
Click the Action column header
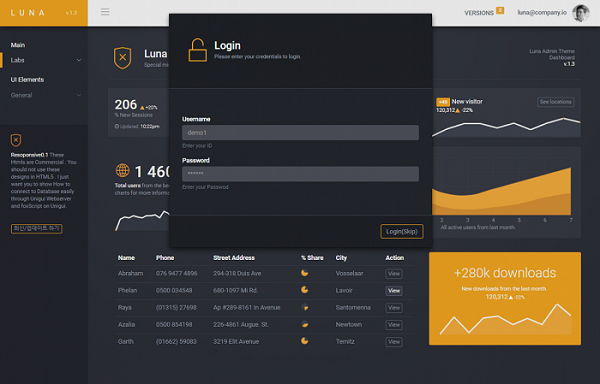coord(395,258)
